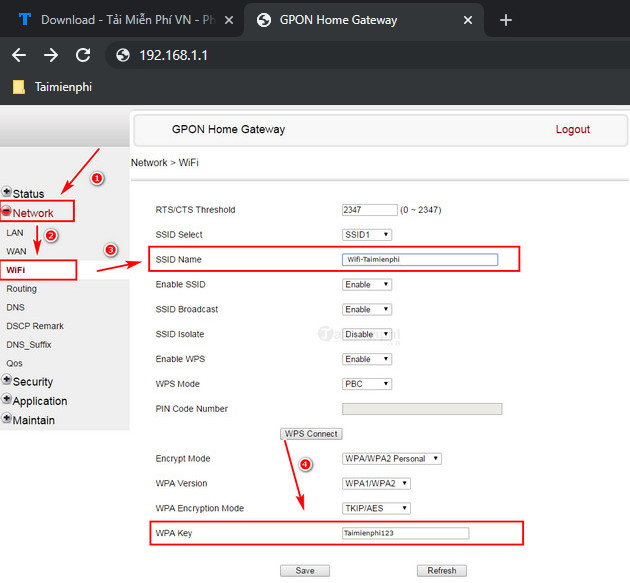
Task: Open the WPA Encryption Mode dropdown
Action: [376, 508]
